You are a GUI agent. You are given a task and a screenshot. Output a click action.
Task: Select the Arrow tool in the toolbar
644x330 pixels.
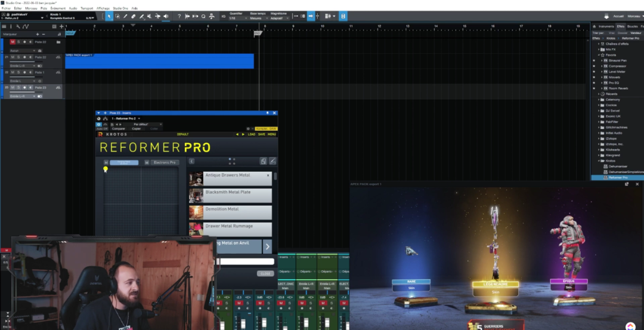tap(109, 16)
